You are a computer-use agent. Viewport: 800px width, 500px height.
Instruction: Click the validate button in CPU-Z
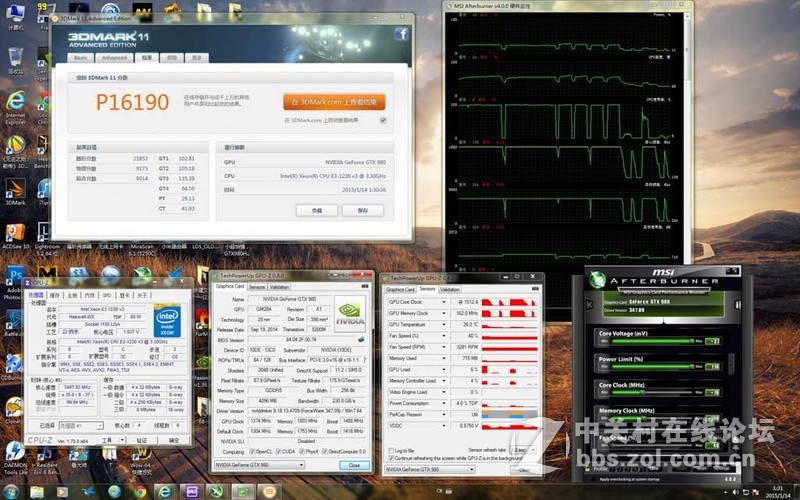(x=142, y=440)
